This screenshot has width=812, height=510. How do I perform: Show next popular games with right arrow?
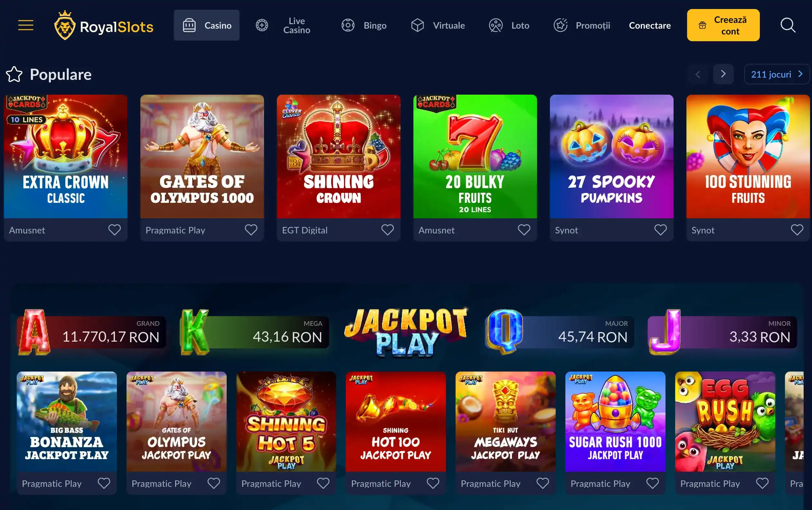tap(723, 74)
